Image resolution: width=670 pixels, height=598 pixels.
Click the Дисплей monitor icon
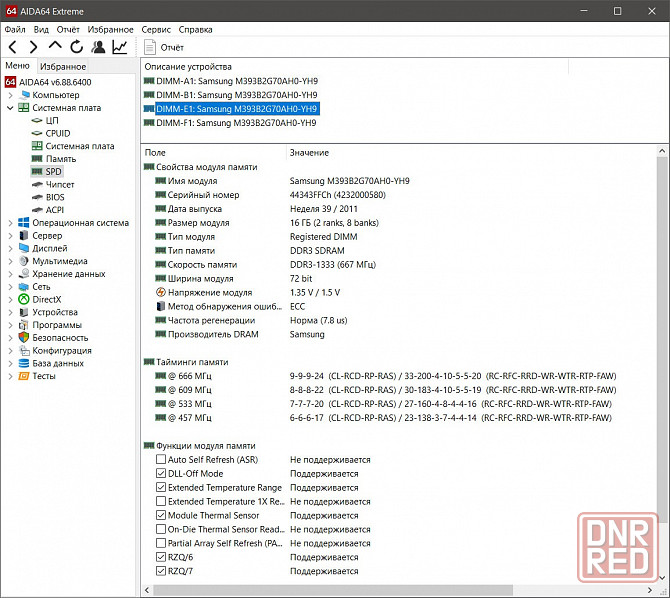point(24,248)
